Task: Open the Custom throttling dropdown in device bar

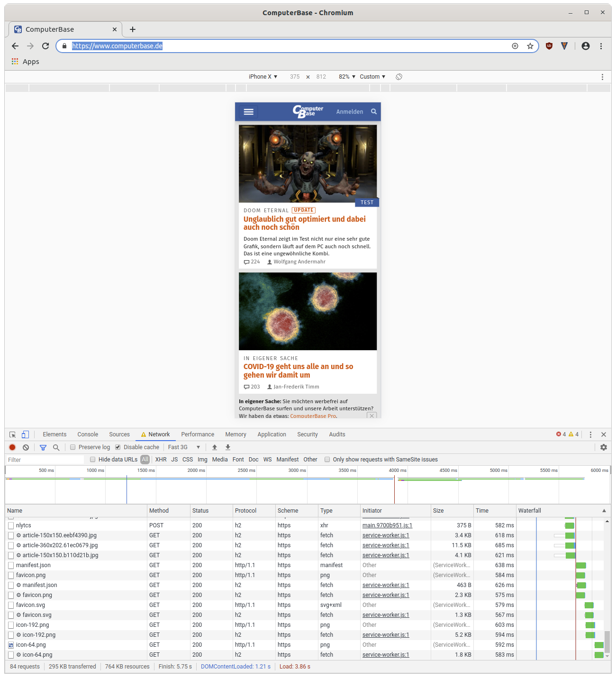Action: click(372, 77)
